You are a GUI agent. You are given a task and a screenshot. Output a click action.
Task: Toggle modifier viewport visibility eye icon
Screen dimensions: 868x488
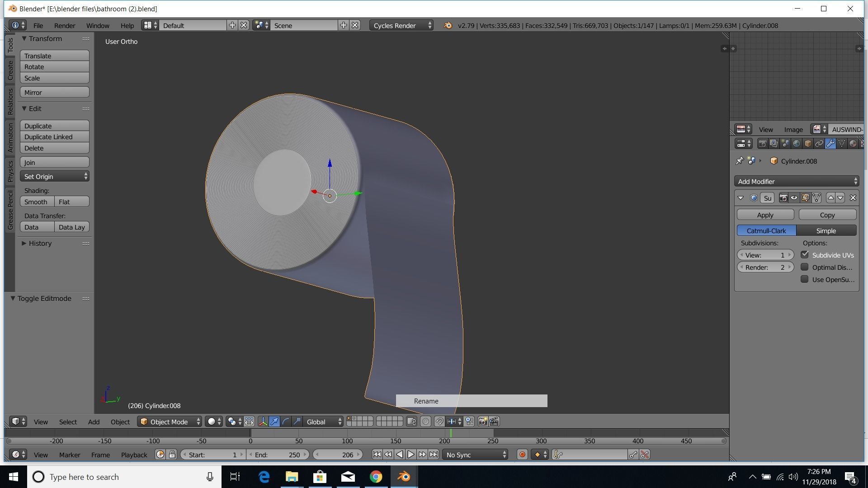[x=794, y=198]
